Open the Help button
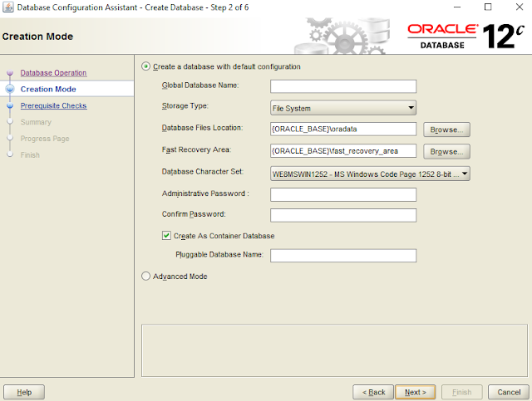The width and height of the screenshot is (532, 401). 24,392
